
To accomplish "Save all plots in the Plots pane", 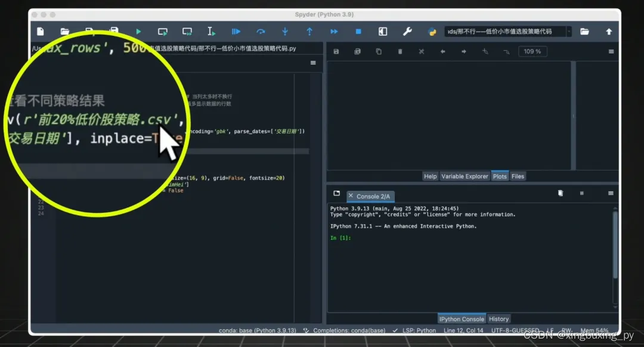I will 357,51.
